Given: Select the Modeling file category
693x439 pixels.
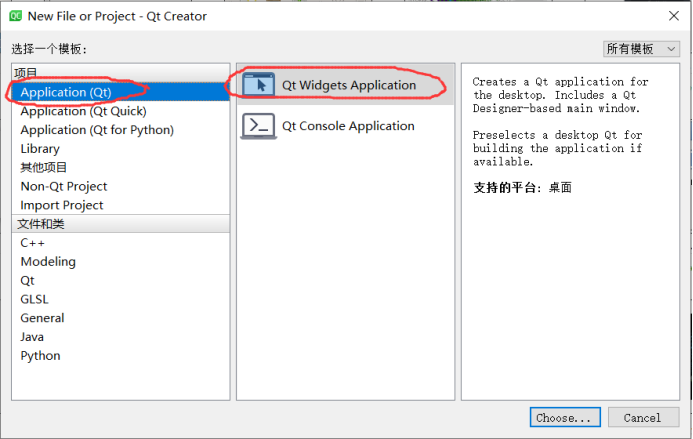Looking at the screenshot, I should click(121, 262).
